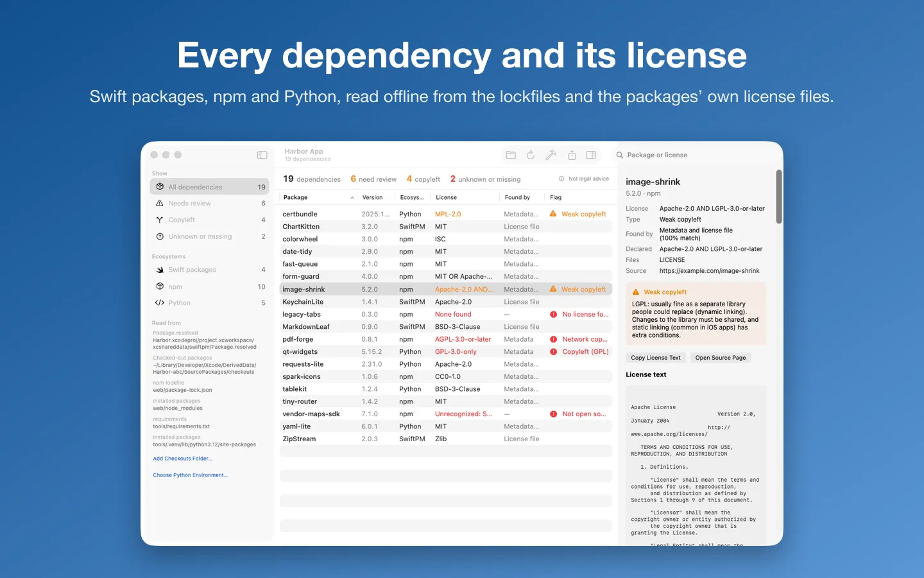
Task: Click the code brackets icon beside Python
Action: point(160,303)
